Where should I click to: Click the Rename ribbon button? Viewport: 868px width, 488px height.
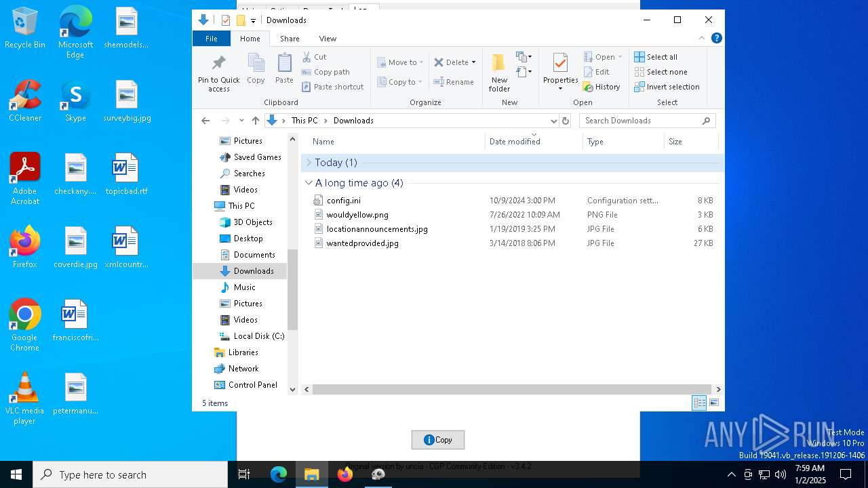(x=454, y=82)
